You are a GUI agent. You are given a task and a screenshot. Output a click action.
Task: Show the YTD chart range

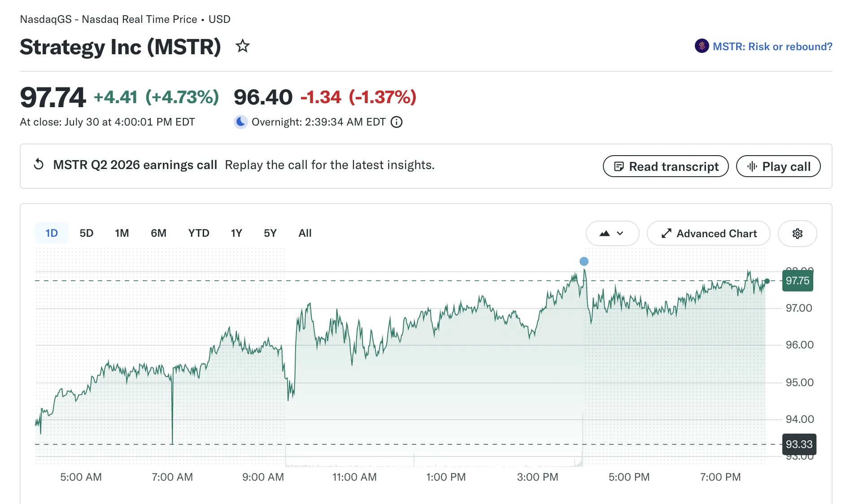[199, 233]
